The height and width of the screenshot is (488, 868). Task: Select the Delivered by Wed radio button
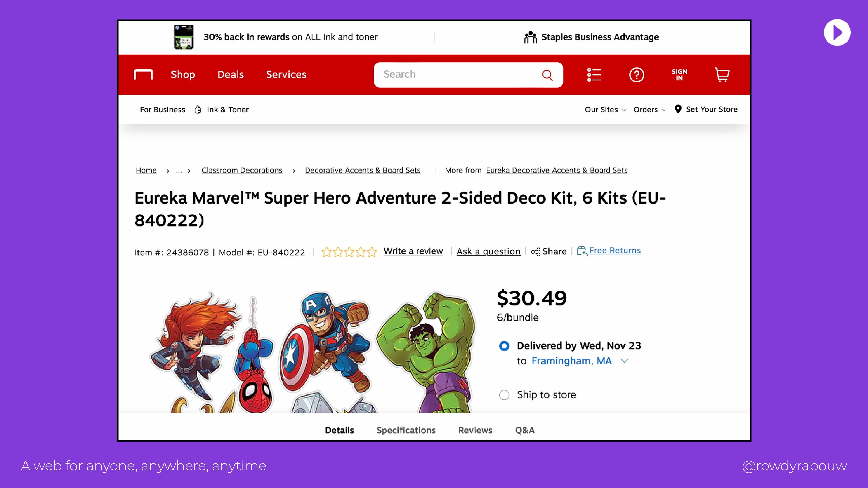point(504,346)
